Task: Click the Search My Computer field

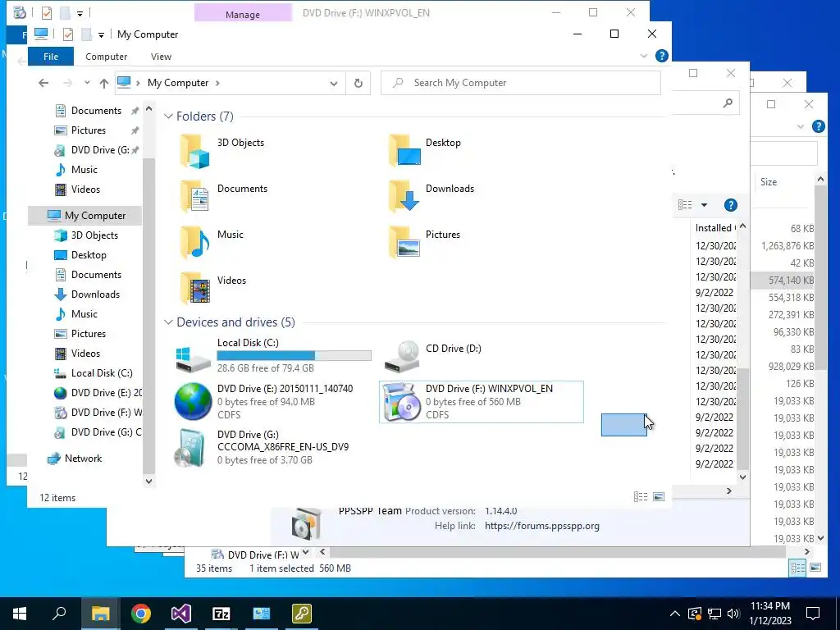Action: tap(521, 83)
